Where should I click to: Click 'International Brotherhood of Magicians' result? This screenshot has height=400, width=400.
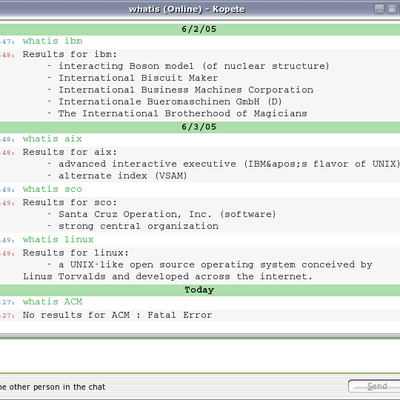(x=183, y=114)
